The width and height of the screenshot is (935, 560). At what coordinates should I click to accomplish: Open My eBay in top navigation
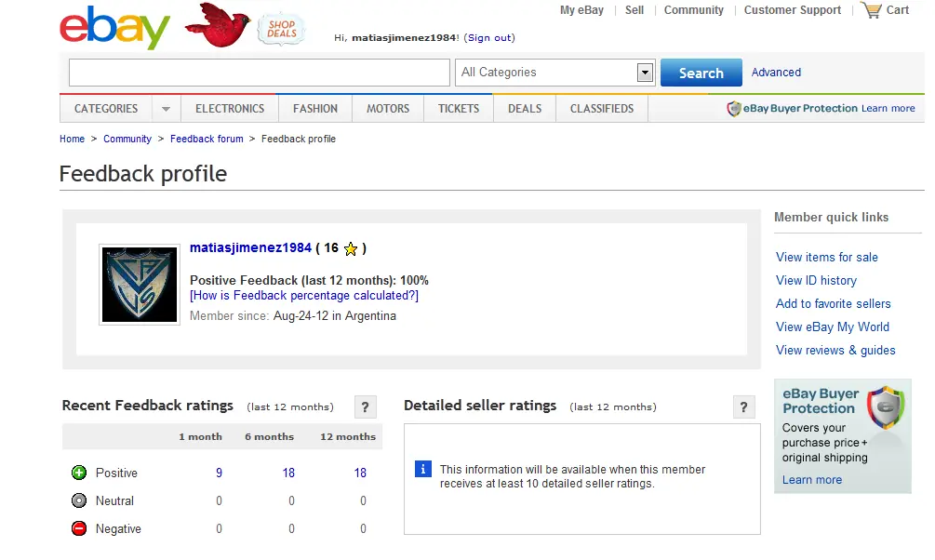coord(581,10)
